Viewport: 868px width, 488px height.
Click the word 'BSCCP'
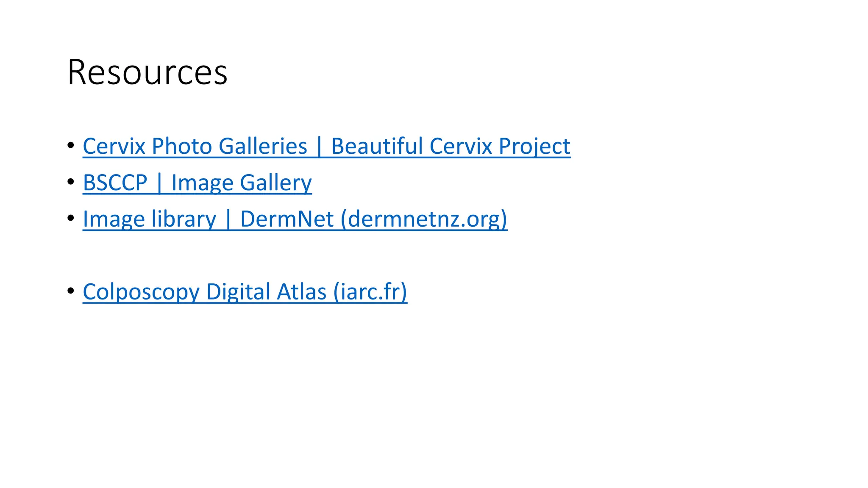115,183
